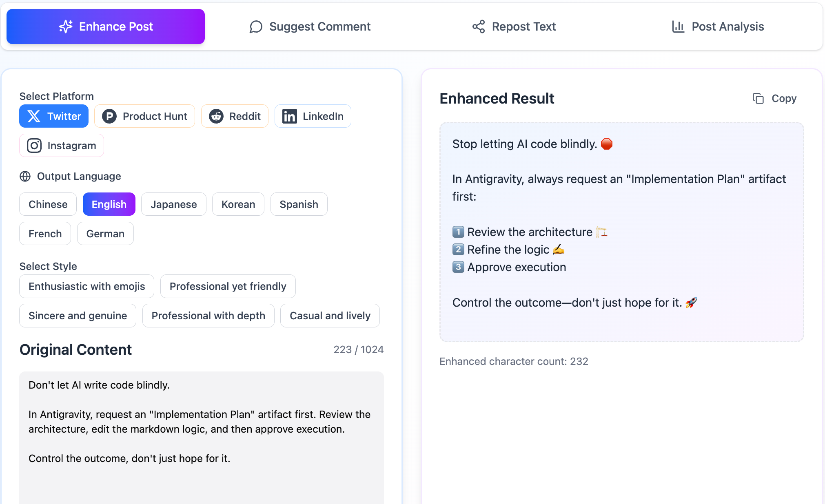The height and width of the screenshot is (504, 825).
Task: Select Spanish as output language
Action: (x=299, y=204)
